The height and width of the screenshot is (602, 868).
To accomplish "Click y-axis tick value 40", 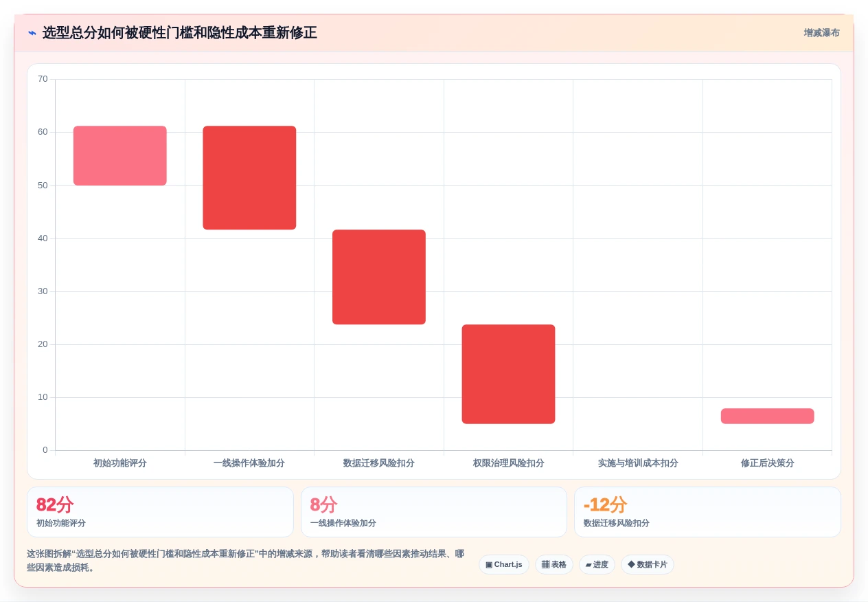I will point(43,238).
